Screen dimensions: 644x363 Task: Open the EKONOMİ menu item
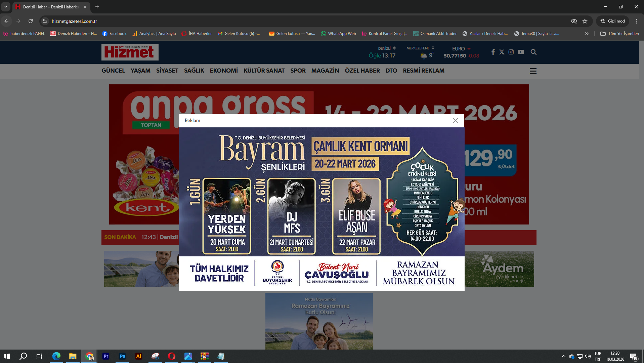click(223, 71)
